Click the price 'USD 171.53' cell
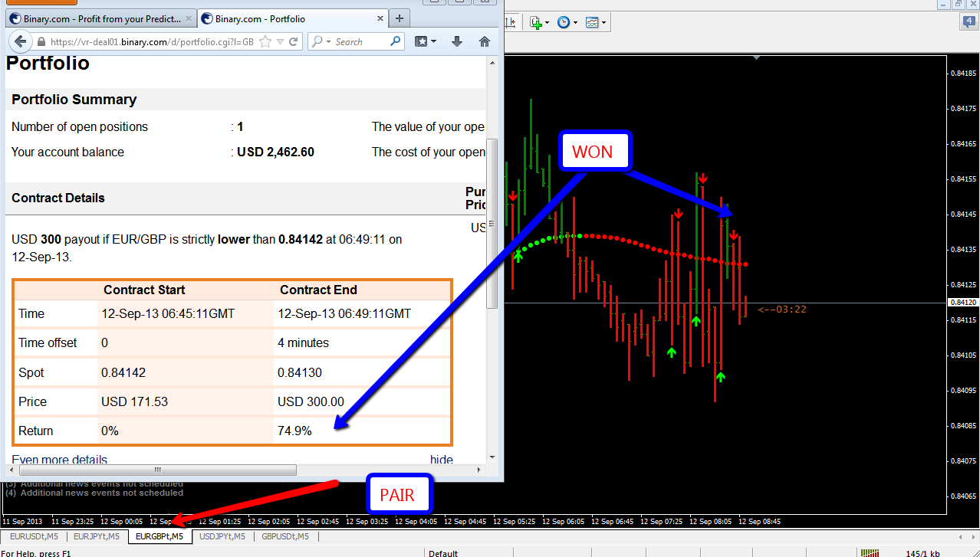 click(x=134, y=401)
